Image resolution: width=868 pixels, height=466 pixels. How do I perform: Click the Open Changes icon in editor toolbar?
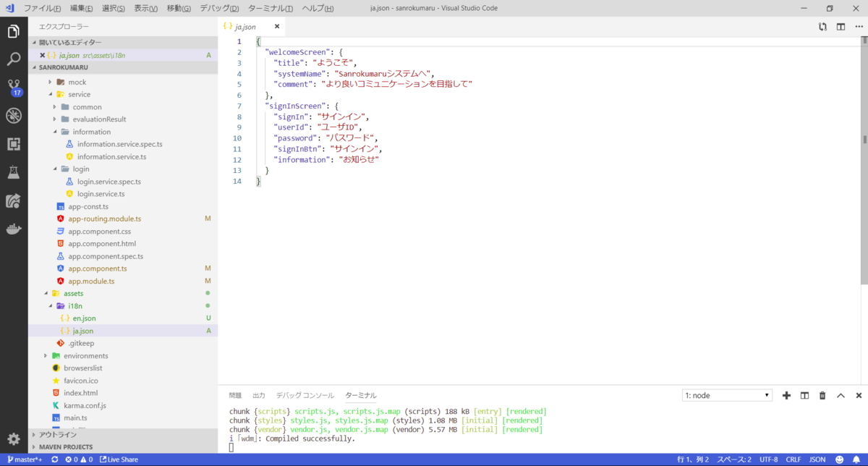click(x=823, y=27)
